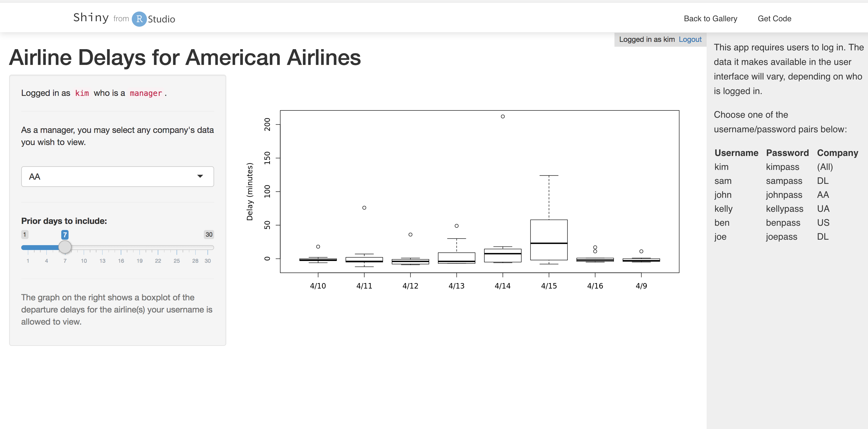The width and height of the screenshot is (868, 429).
Task: Click the johnpass password cell
Action: 784,195
